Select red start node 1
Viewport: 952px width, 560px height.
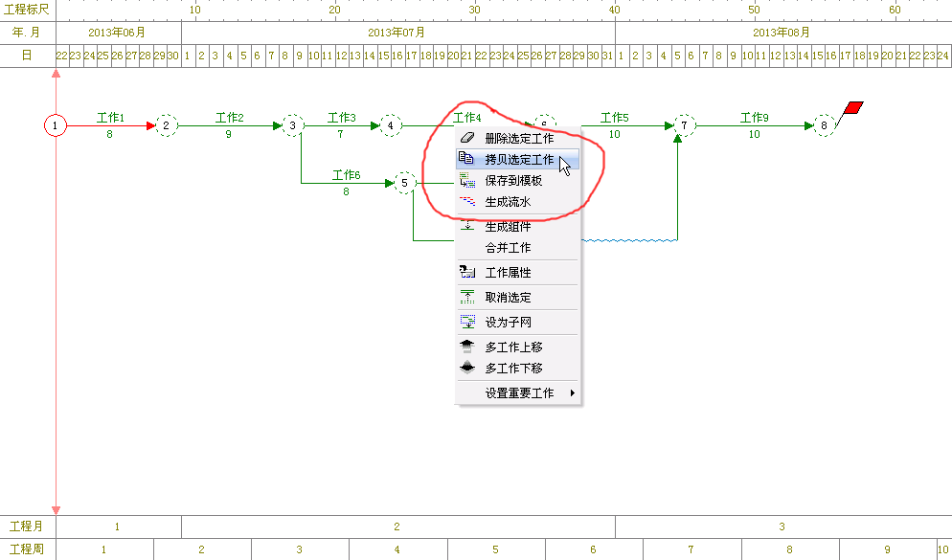pyautogui.click(x=56, y=125)
